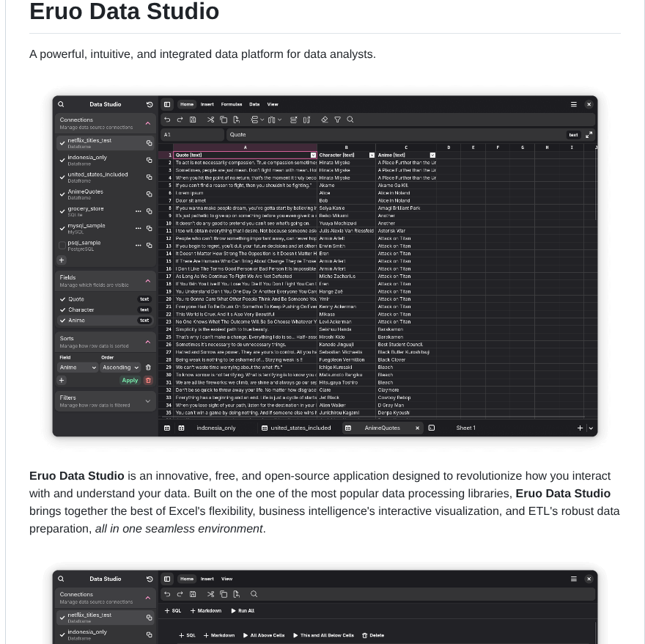Switch to the Formulas ribbon tab
The image size is (645, 644).
tap(232, 104)
